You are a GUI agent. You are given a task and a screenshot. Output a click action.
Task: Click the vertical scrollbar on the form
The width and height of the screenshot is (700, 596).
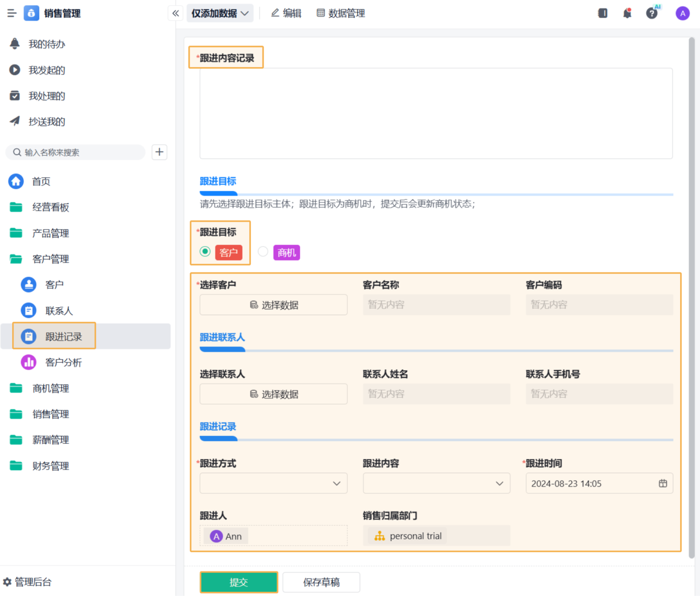pyautogui.click(x=691, y=292)
